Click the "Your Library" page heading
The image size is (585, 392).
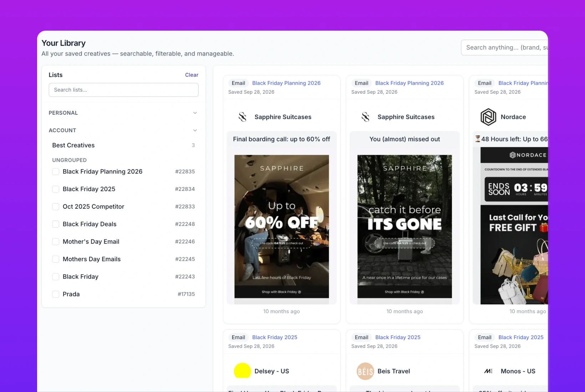[63, 43]
